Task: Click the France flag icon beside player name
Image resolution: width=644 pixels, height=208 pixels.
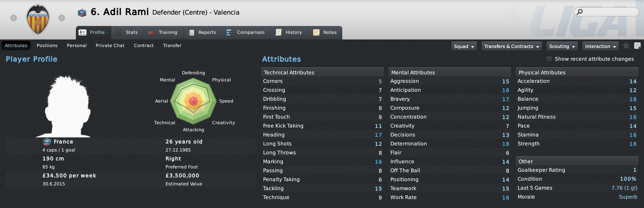Action: coord(82,12)
